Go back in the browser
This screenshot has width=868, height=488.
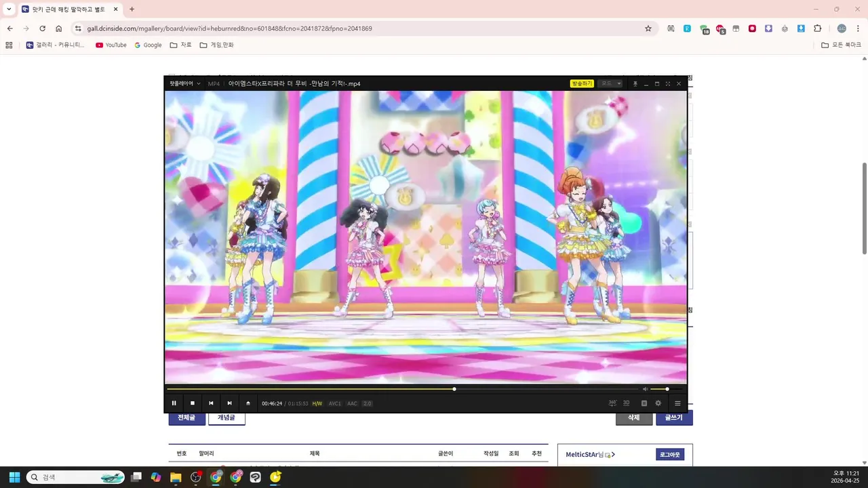point(9,28)
